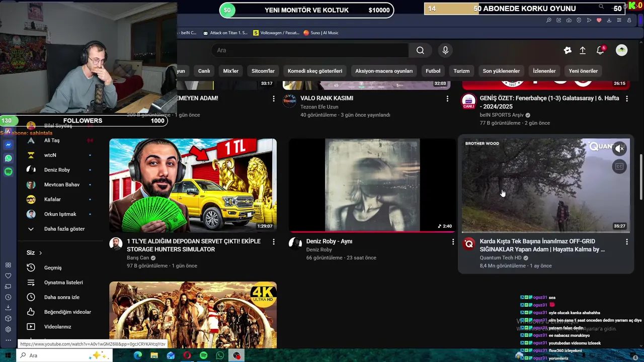The image size is (644, 362).
Task: Open YouTube notifications bell
Action: click(x=600, y=50)
